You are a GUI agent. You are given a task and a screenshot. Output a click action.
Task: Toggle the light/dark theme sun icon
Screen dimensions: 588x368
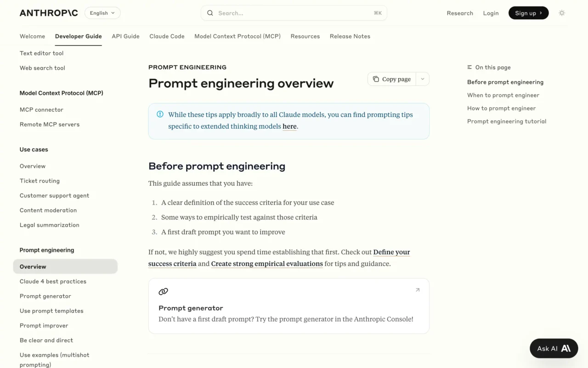pyautogui.click(x=561, y=13)
